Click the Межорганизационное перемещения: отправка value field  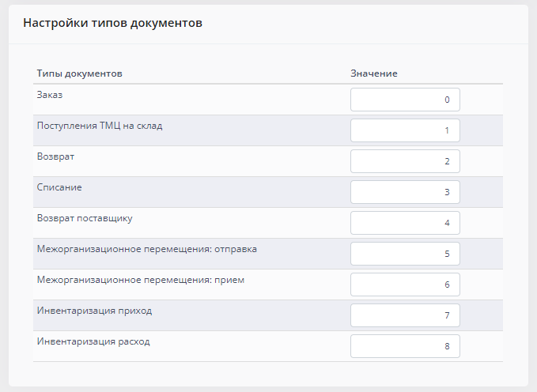[405, 254]
